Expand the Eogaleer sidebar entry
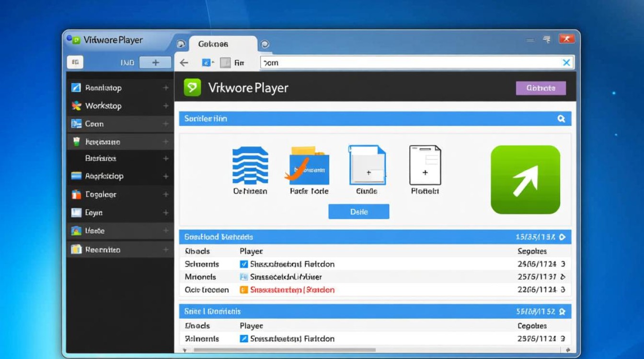The image size is (644, 359). coord(165,194)
